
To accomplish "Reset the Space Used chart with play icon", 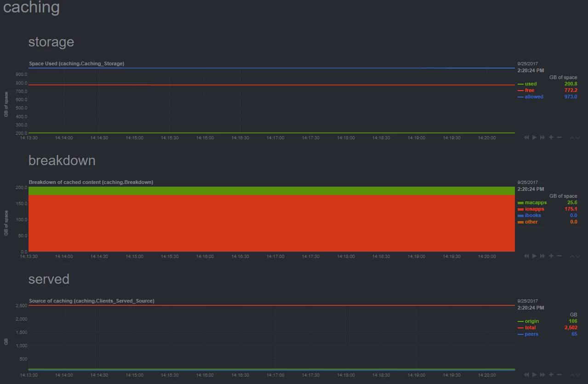I will pyautogui.click(x=534, y=138).
